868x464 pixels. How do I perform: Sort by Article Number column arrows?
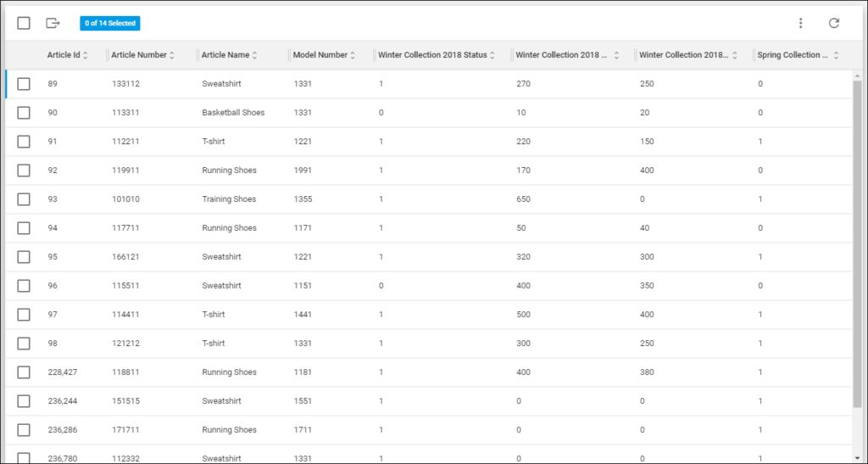point(172,55)
